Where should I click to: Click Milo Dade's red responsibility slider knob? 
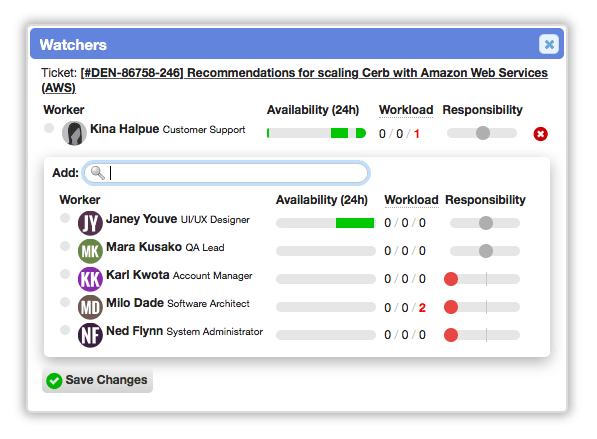pos(451,307)
